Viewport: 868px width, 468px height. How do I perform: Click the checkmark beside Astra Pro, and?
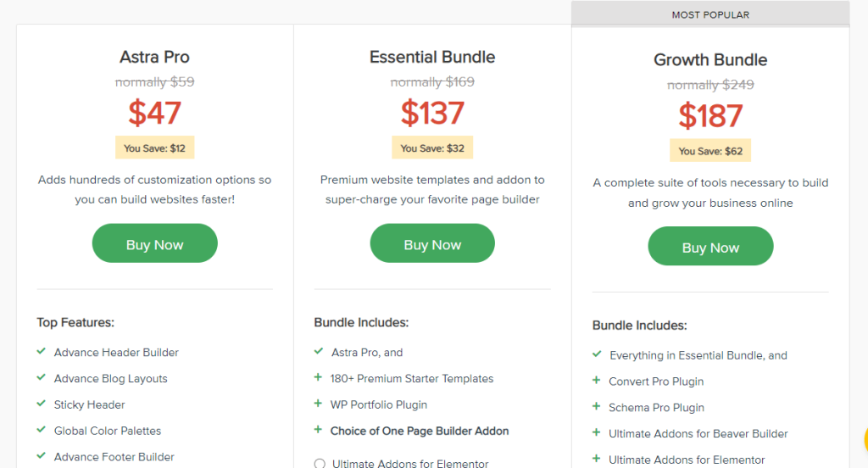319,352
